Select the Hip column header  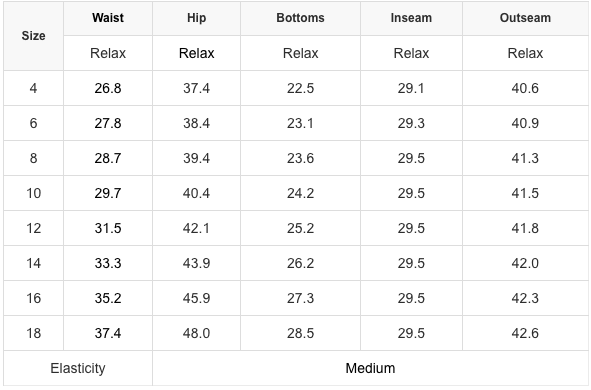pos(196,18)
